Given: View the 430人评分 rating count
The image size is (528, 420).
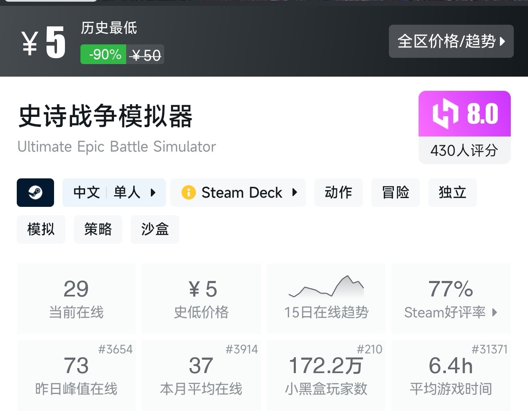Looking at the screenshot, I should click(464, 150).
